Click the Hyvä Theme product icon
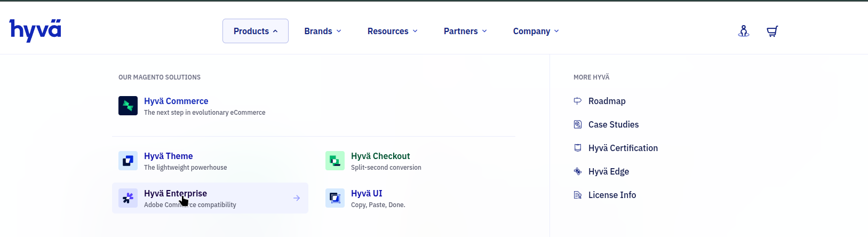 128,161
